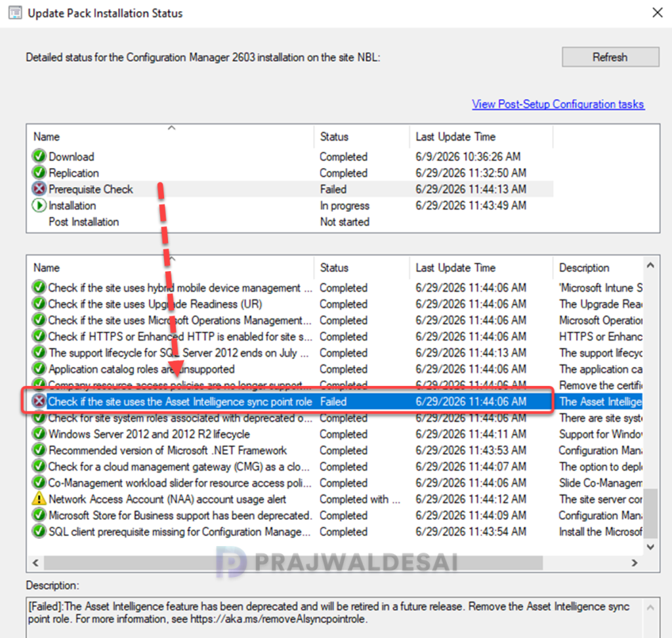
Task: Click status icon for Upgrade Readiness (UR) check
Action: 39,304
